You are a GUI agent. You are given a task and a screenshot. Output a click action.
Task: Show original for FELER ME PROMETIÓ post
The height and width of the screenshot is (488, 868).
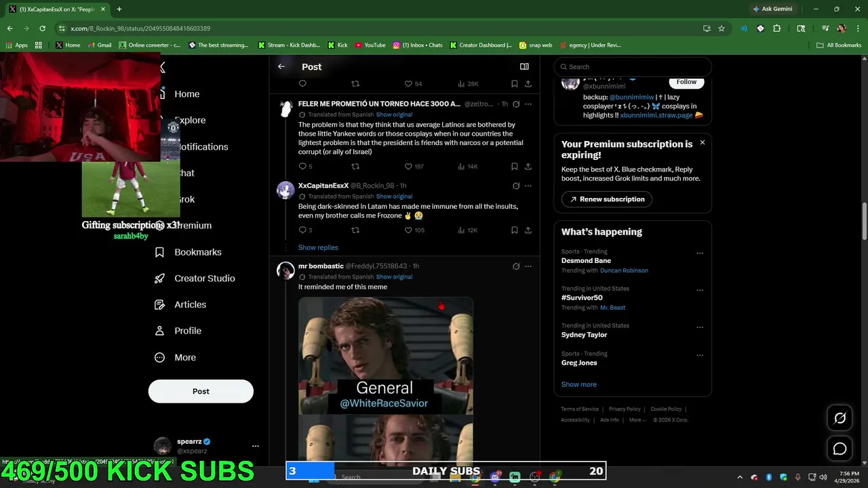[x=394, y=115]
